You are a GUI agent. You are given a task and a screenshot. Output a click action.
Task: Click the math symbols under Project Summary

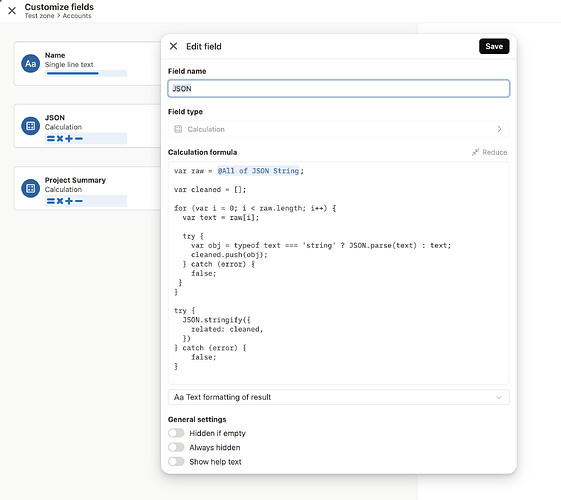[65, 201]
